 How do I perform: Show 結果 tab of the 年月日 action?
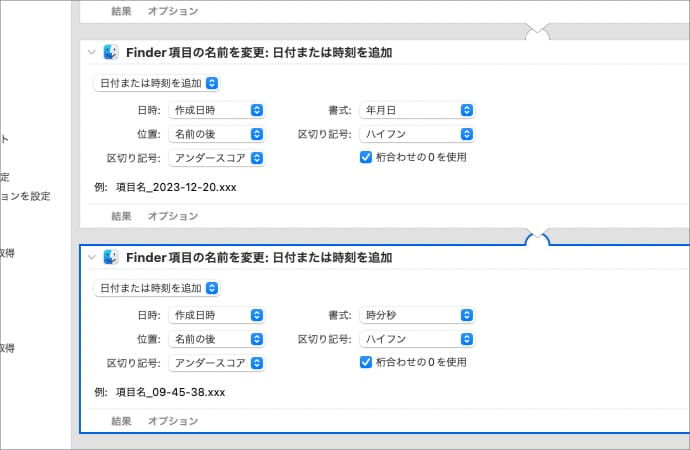[x=121, y=216]
